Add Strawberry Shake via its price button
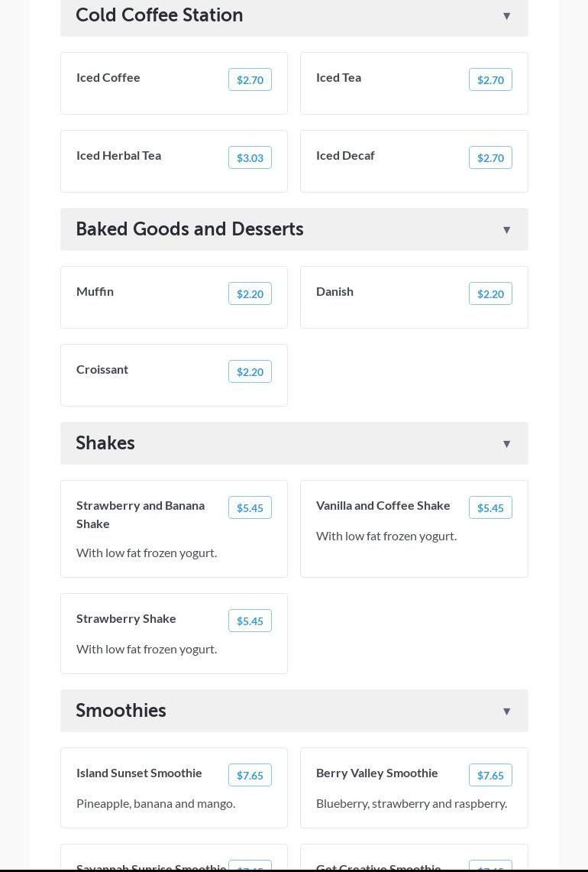This screenshot has width=588, height=872. (x=250, y=621)
